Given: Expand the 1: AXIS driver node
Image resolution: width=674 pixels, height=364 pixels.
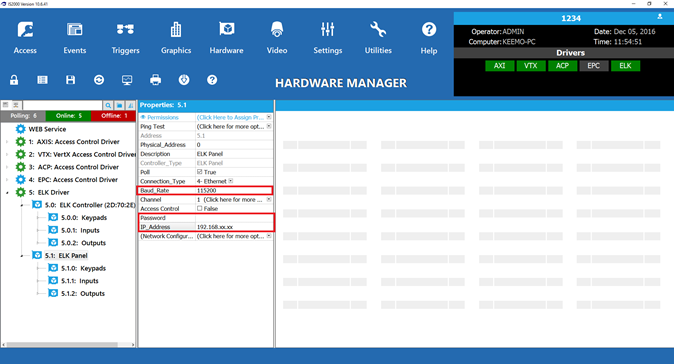Looking at the screenshot, I should coord(7,142).
